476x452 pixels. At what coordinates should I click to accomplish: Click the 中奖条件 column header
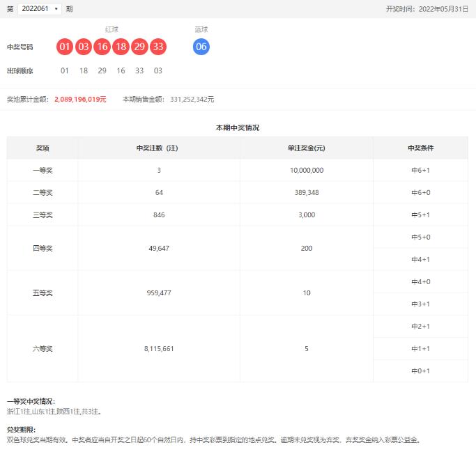point(421,148)
